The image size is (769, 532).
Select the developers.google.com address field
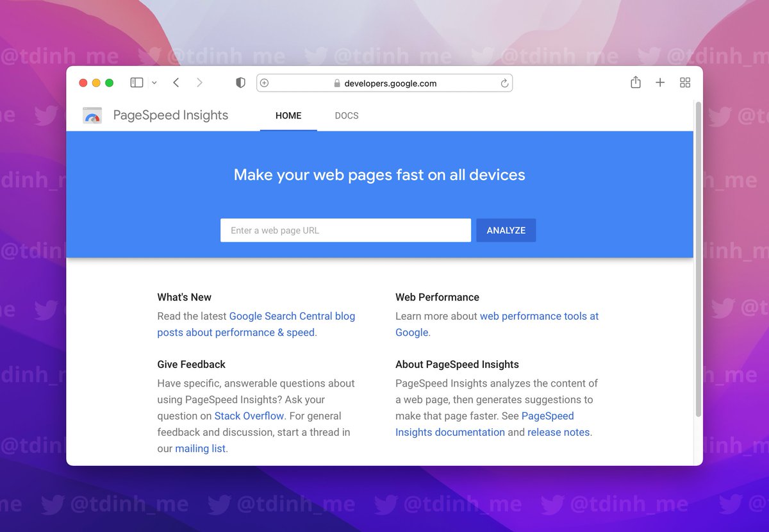coord(384,83)
